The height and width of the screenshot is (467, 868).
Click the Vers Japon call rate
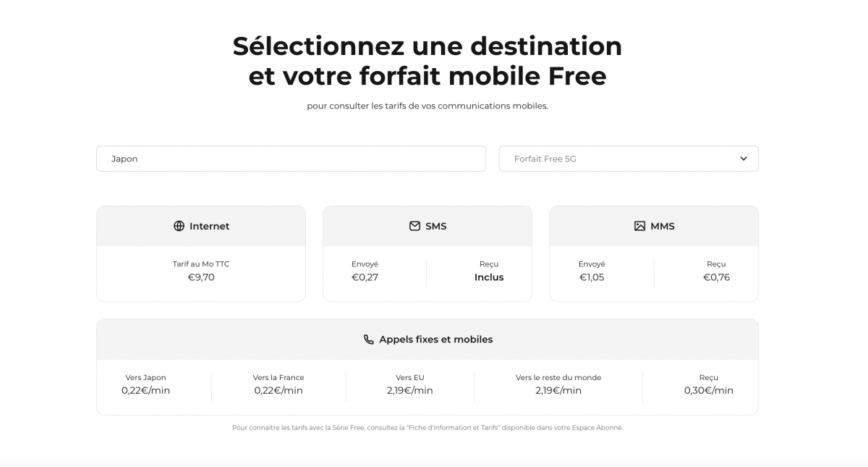click(145, 390)
